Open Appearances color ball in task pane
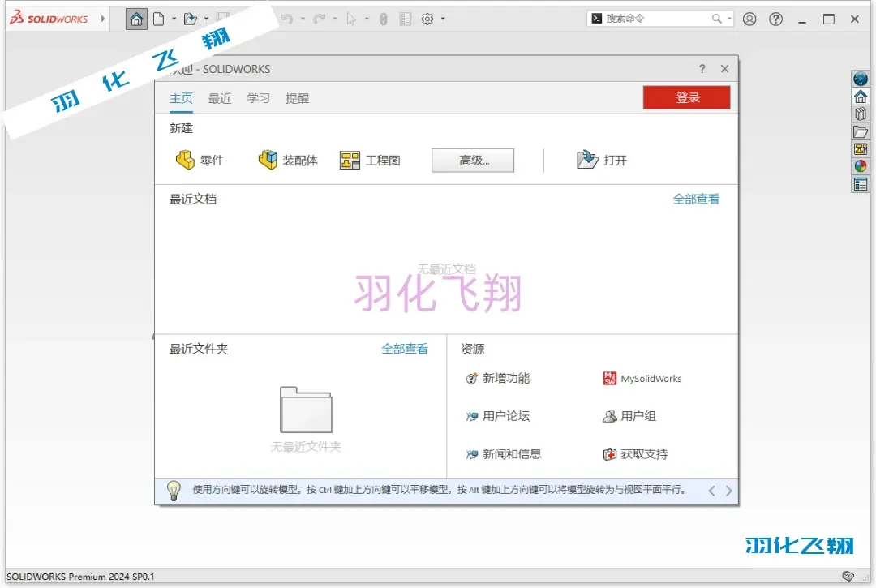The height and width of the screenshot is (588, 876). 861,166
